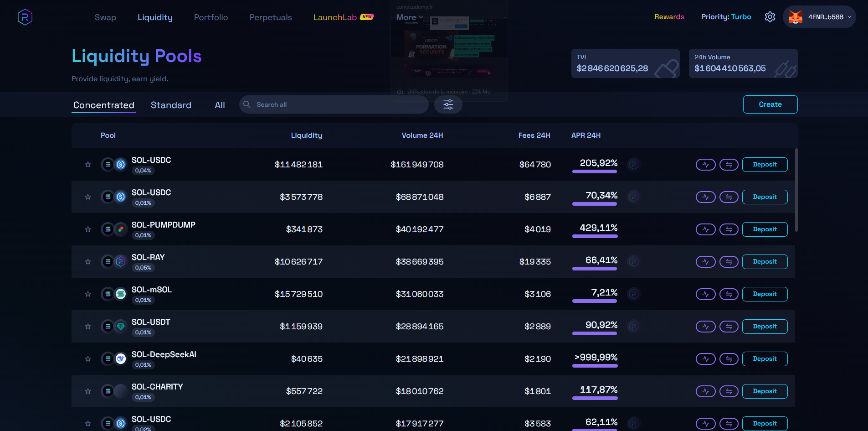
Task: Click the TVL stat card
Action: (625, 63)
